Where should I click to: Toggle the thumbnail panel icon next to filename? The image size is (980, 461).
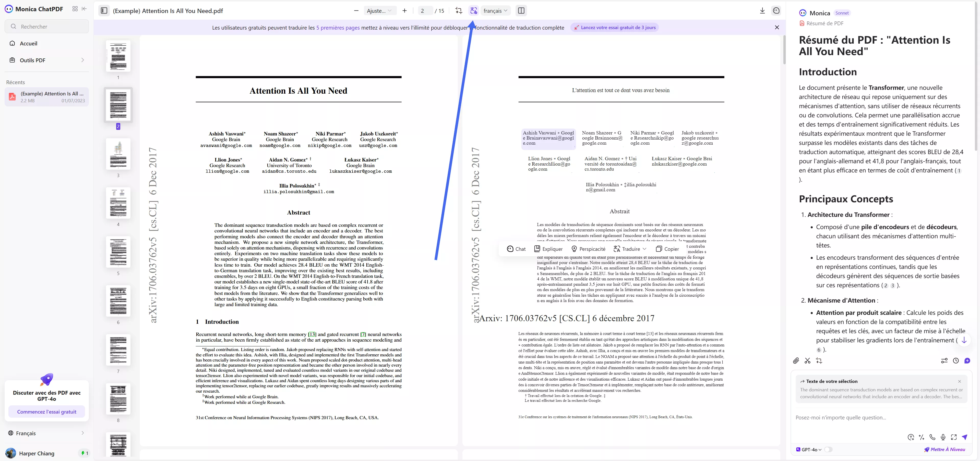(x=104, y=11)
